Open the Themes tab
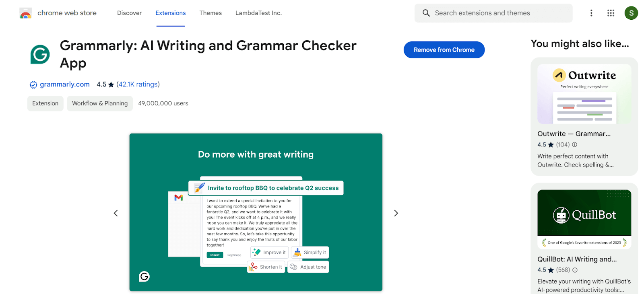Image resolution: width=644 pixels, height=294 pixels. 211,13
